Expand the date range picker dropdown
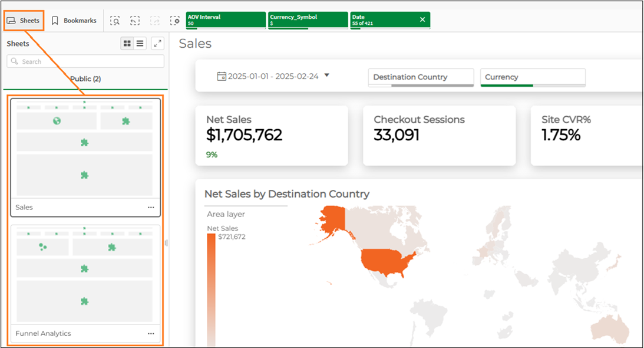 tap(327, 75)
